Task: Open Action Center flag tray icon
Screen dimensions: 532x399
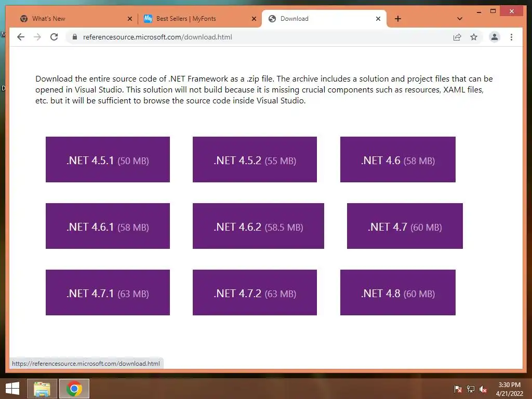Action: [x=458, y=389]
